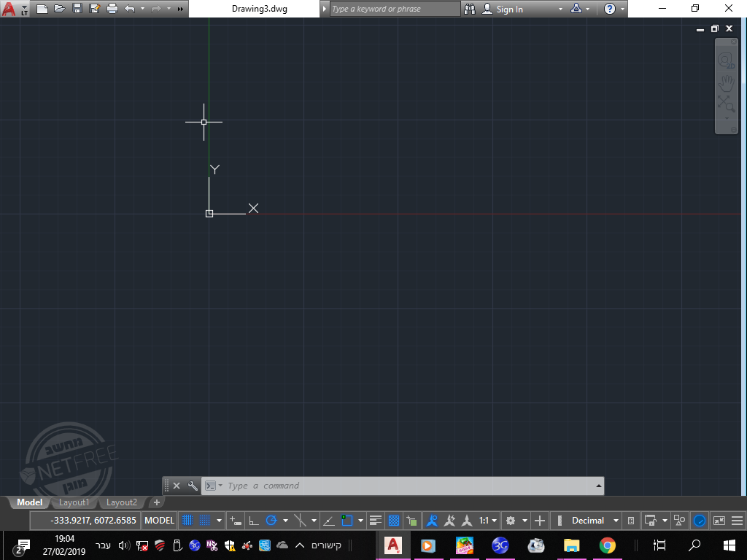Open the AutoCAD LT application menu
747x560 pixels.
point(15,9)
